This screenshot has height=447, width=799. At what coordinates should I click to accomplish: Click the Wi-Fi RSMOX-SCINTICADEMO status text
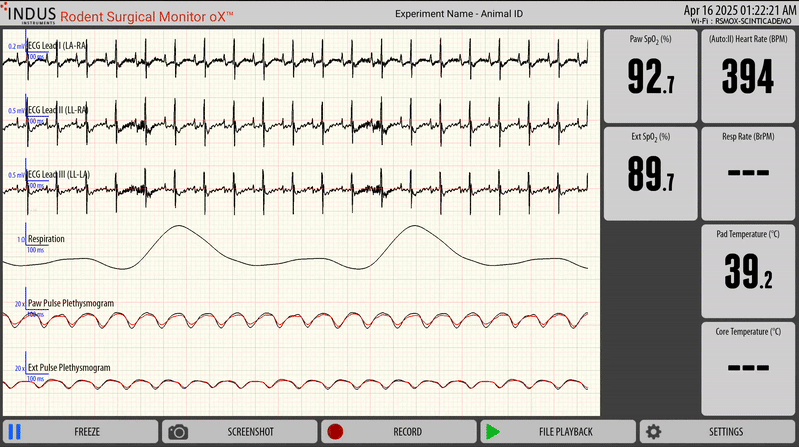[741, 21]
